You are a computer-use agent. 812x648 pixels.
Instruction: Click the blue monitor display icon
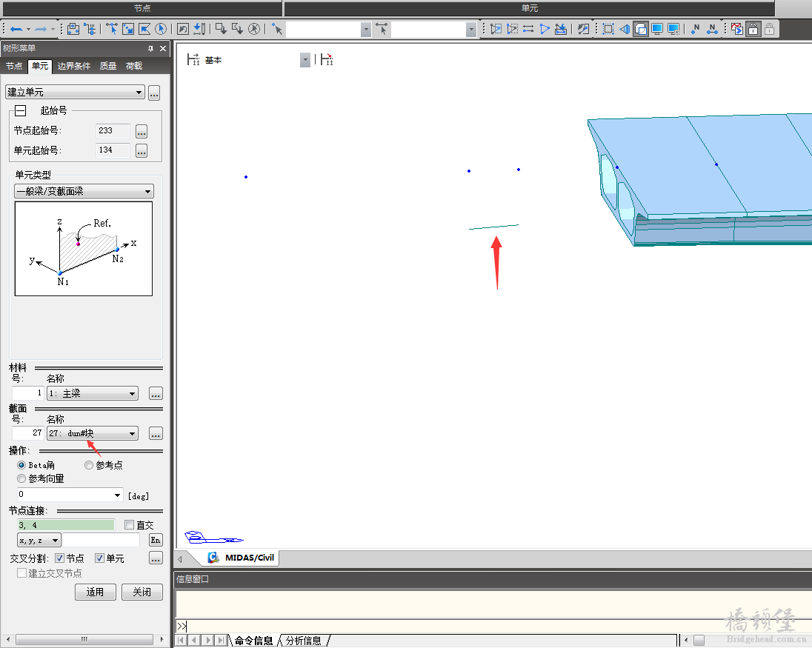657,29
